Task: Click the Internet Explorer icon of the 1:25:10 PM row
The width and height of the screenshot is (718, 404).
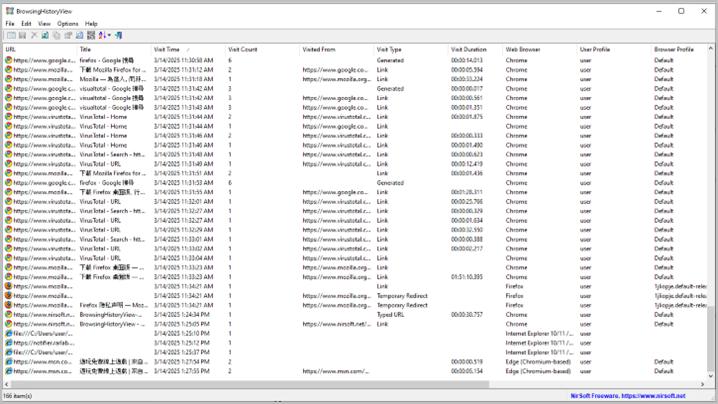Action: click(x=8, y=333)
